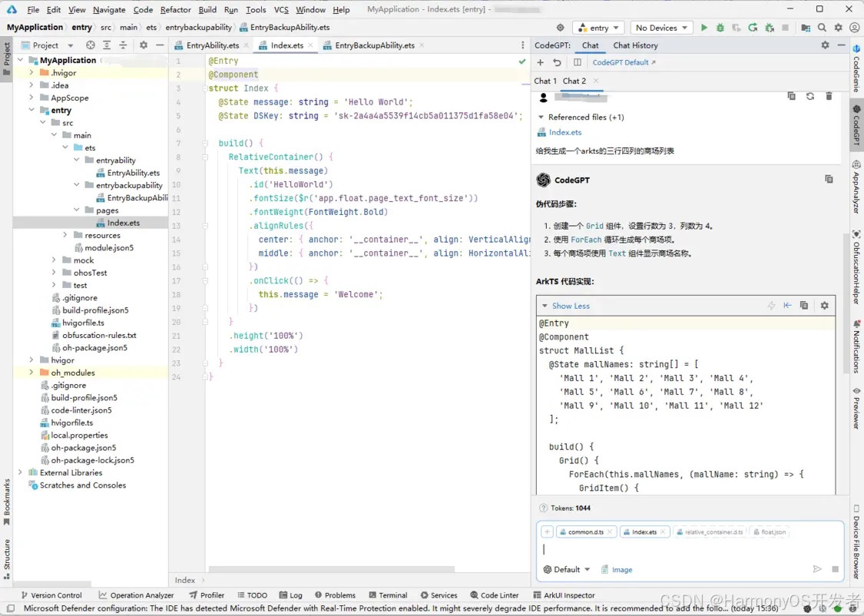The image size is (864, 616).
Task: Switch to EntryAbility.ets editor tab
Action: click(213, 45)
